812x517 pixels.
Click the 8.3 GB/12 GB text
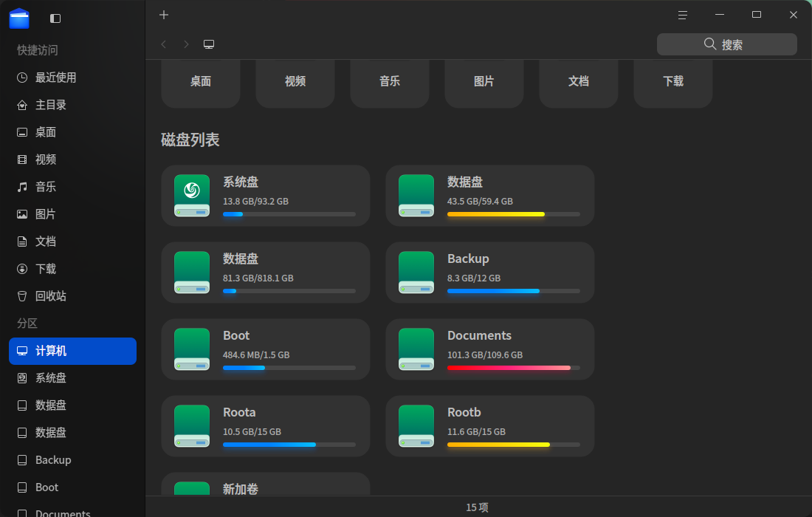point(474,278)
